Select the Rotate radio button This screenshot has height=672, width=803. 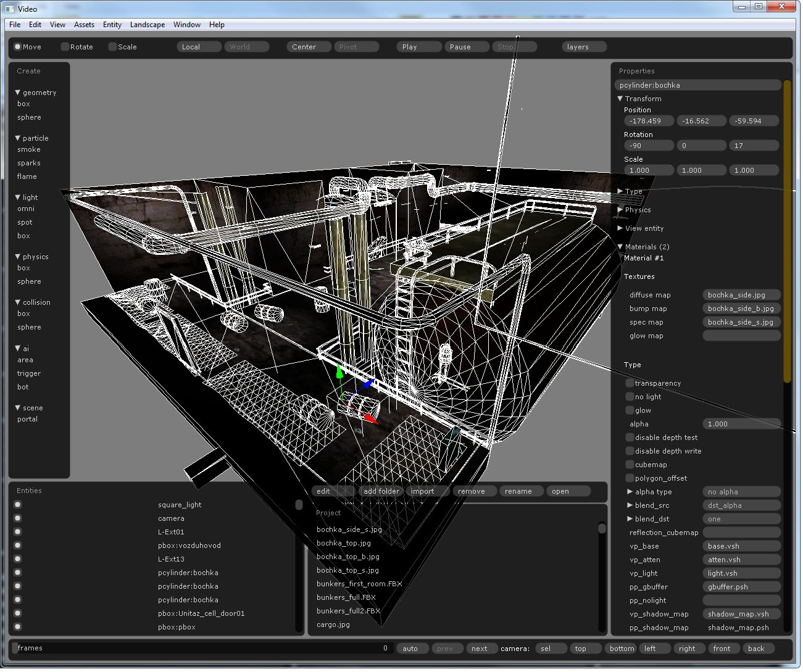point(65,47)
